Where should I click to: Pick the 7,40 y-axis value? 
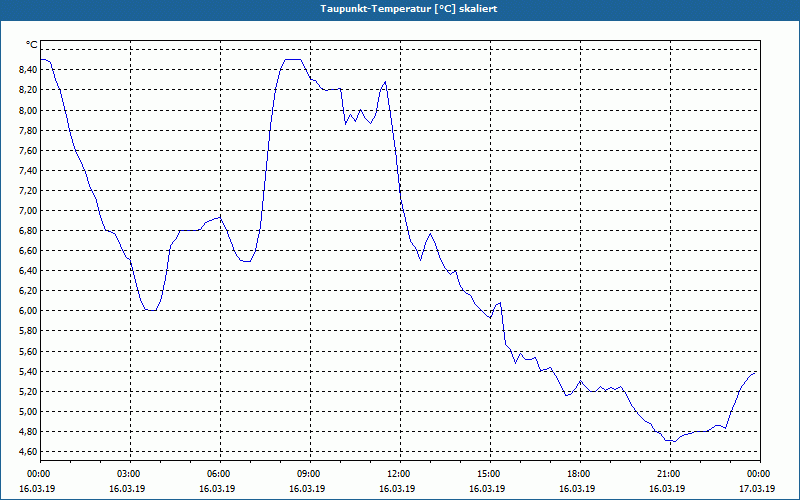[28, 170]
